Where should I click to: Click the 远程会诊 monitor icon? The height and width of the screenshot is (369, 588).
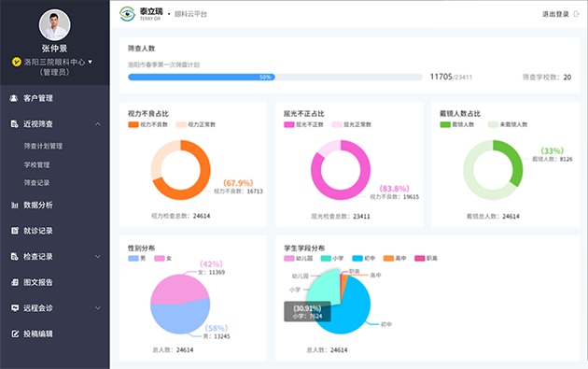pyautogui.click(x=15, y=308)
